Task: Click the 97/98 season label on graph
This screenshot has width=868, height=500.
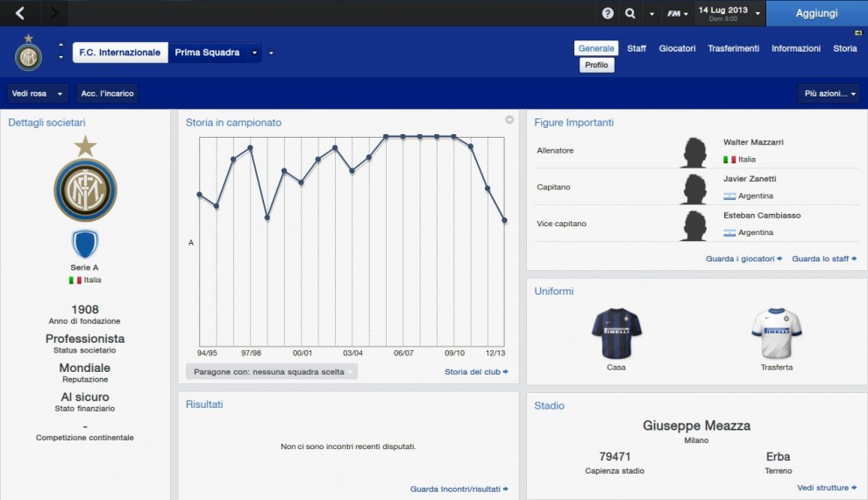Action: pos(251,353)
